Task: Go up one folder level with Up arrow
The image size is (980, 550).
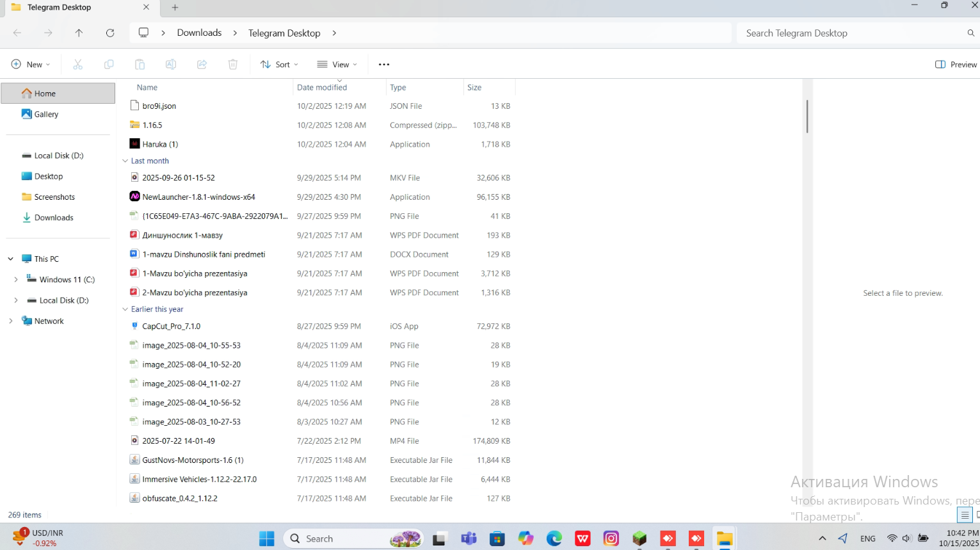Action: [79, 33]
